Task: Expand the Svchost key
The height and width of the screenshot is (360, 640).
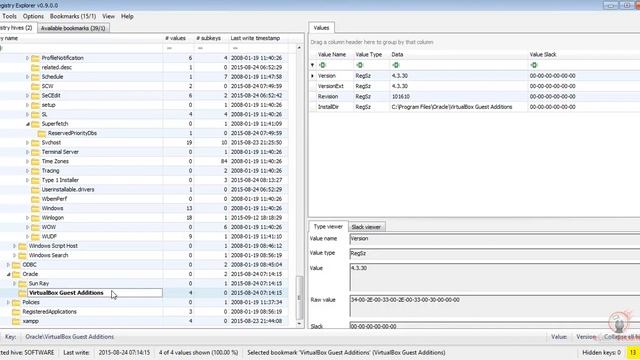Action: (x=28, y=142)
